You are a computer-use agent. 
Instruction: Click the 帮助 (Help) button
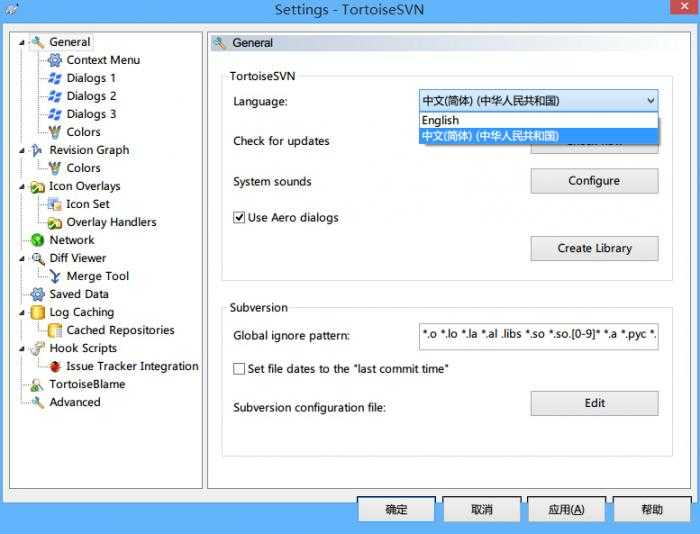tap(652, 509)
